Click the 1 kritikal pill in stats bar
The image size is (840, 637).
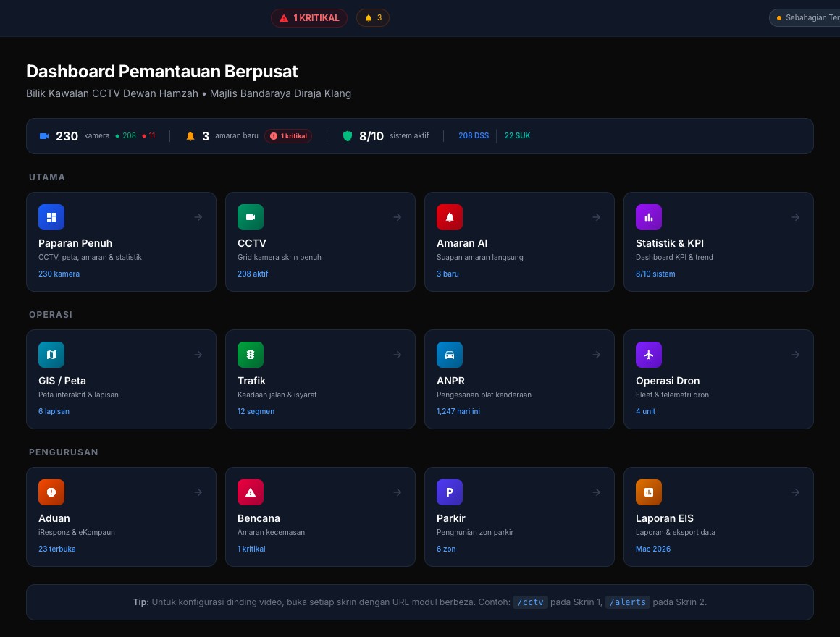[288, 136]
